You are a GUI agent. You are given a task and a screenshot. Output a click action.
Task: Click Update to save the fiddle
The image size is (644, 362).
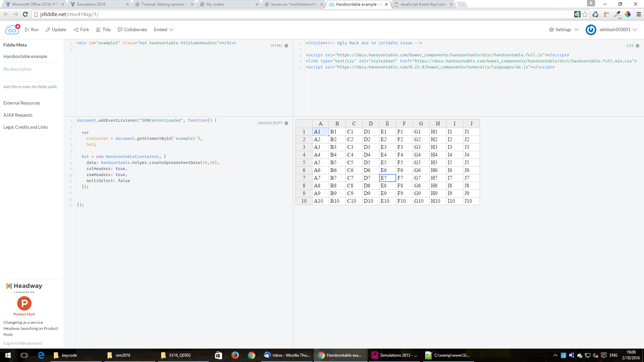(x=56, y=29)
